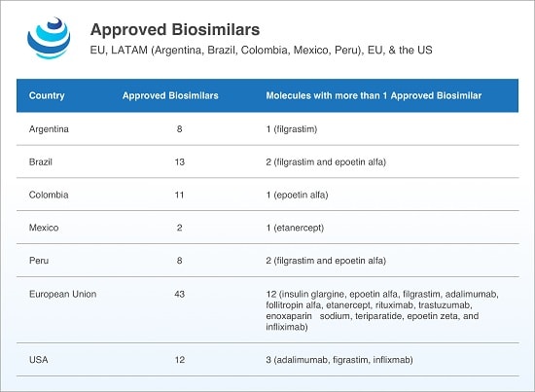Click the '1 (filgrastim)' cell for Argentina
Screen dimensions: 535x392
click(x=292, y=129)
